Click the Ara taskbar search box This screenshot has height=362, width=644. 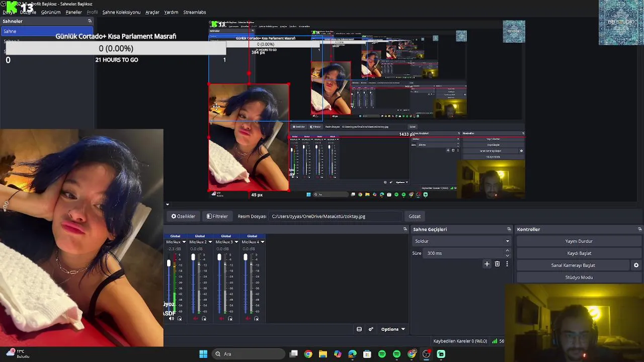tap(249, 354)
